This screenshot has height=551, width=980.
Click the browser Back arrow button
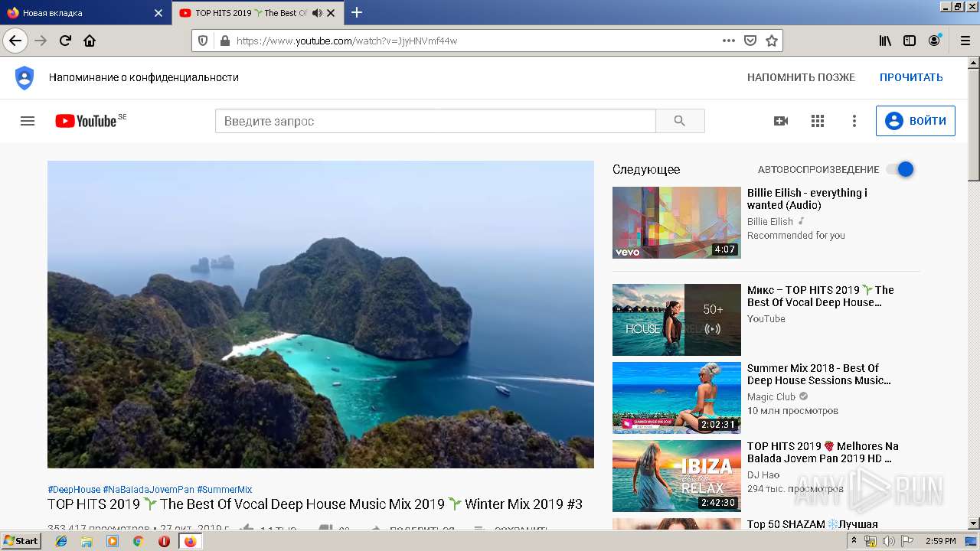pos(15,41)
